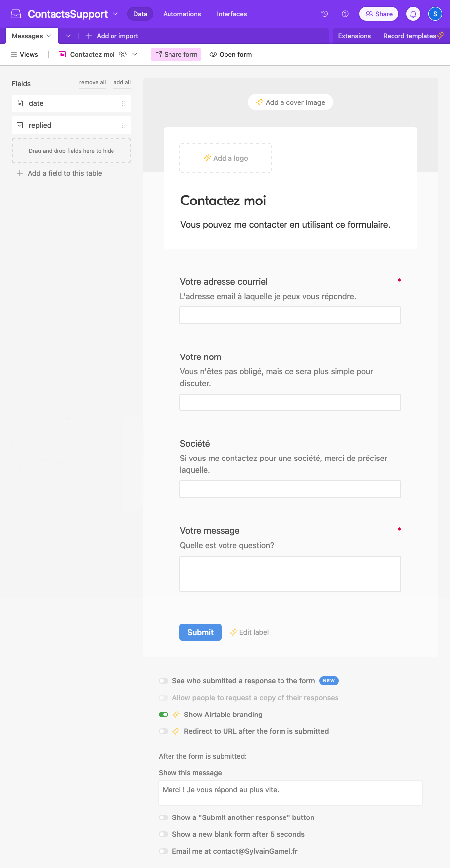Screen dimensions: 450x868
Task: Open the help question mark icon
Action: coord(345,14)
